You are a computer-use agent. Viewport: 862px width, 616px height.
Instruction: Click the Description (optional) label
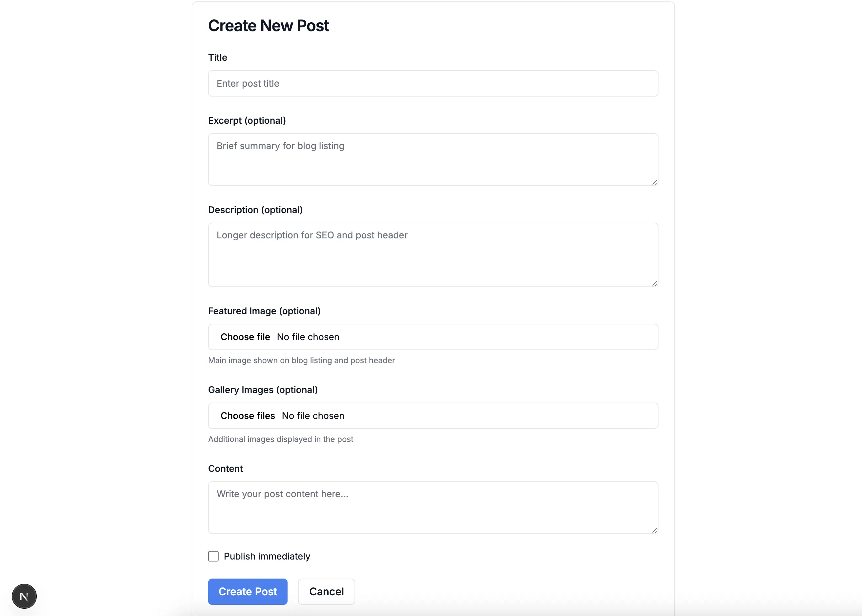(256, 209)
